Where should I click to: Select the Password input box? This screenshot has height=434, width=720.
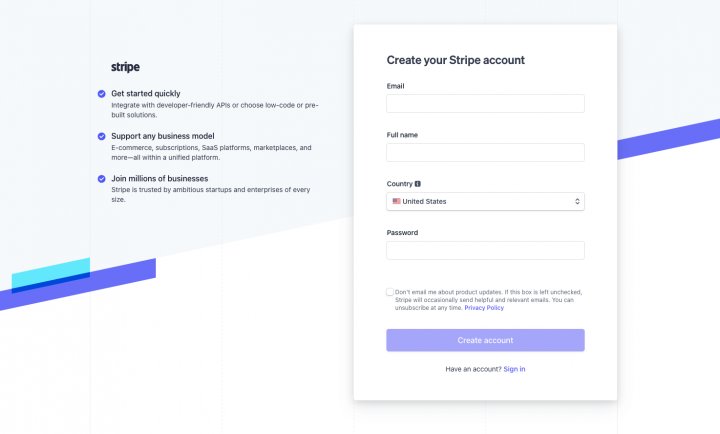coord(485,250)
